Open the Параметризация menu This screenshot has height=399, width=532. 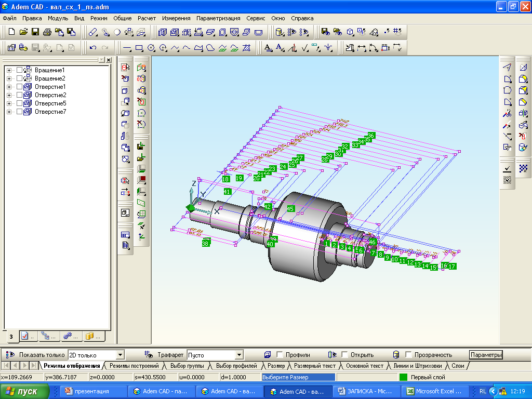click(x=218, y=18)
